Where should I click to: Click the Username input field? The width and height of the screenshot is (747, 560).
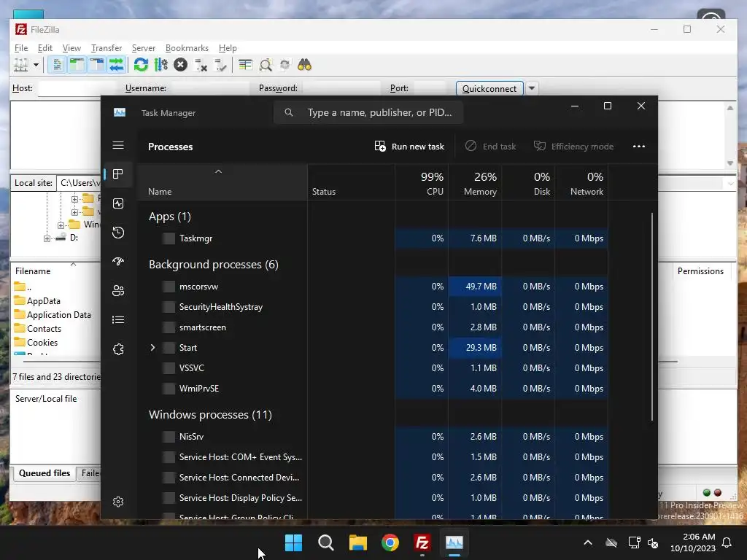(210, 88)
